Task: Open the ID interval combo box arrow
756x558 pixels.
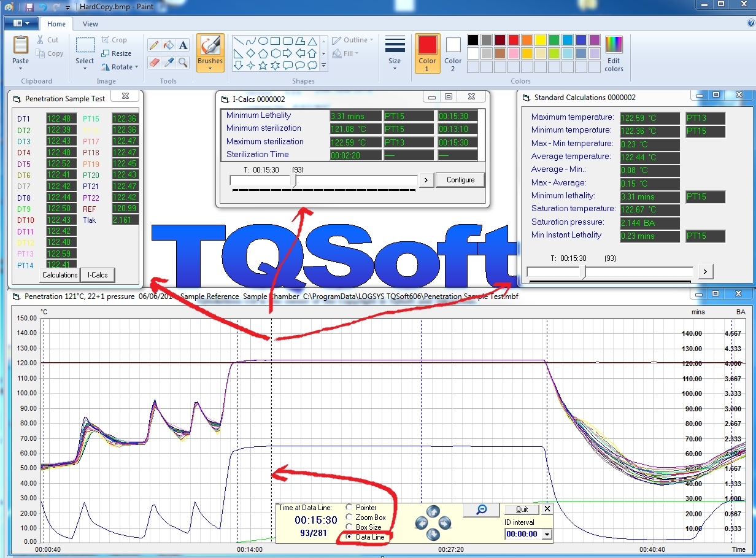Action: point(547,535)
